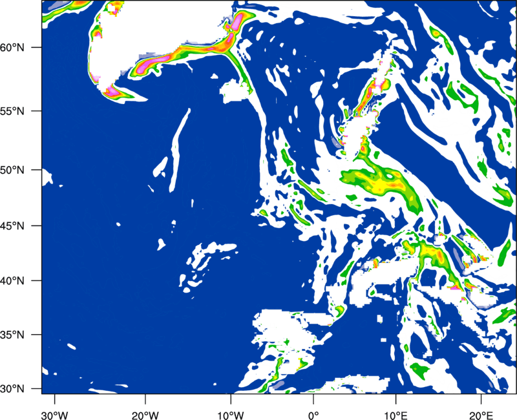Click the 50°N latitude label

[x=12, y=170]
